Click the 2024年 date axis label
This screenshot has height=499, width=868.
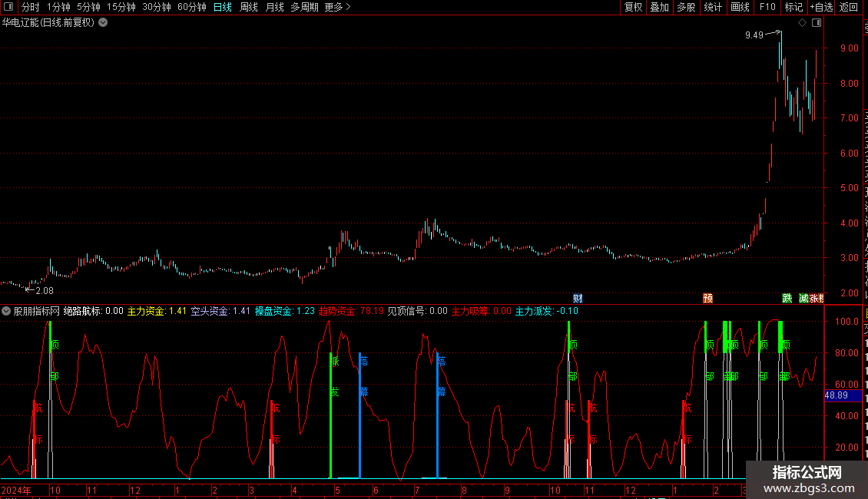tap(16, 490)
